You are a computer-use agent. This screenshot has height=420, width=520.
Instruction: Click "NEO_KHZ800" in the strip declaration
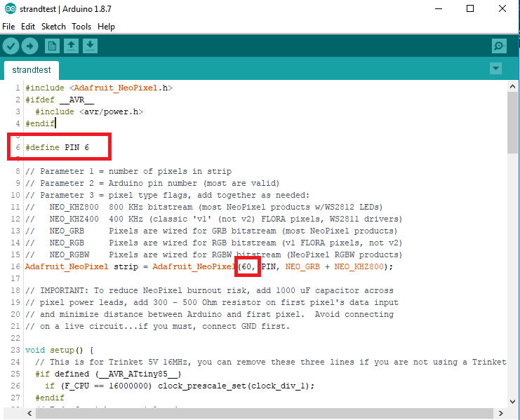click(x=359, y=266)
